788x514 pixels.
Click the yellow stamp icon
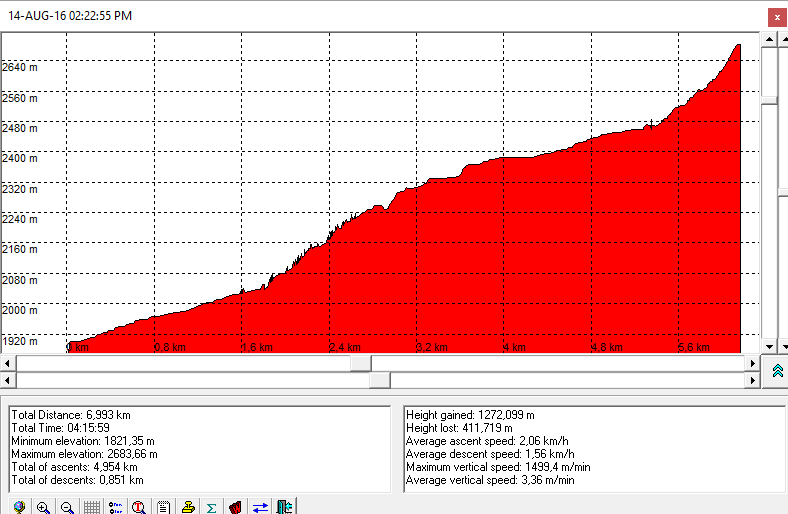click(x=187, y=507)
